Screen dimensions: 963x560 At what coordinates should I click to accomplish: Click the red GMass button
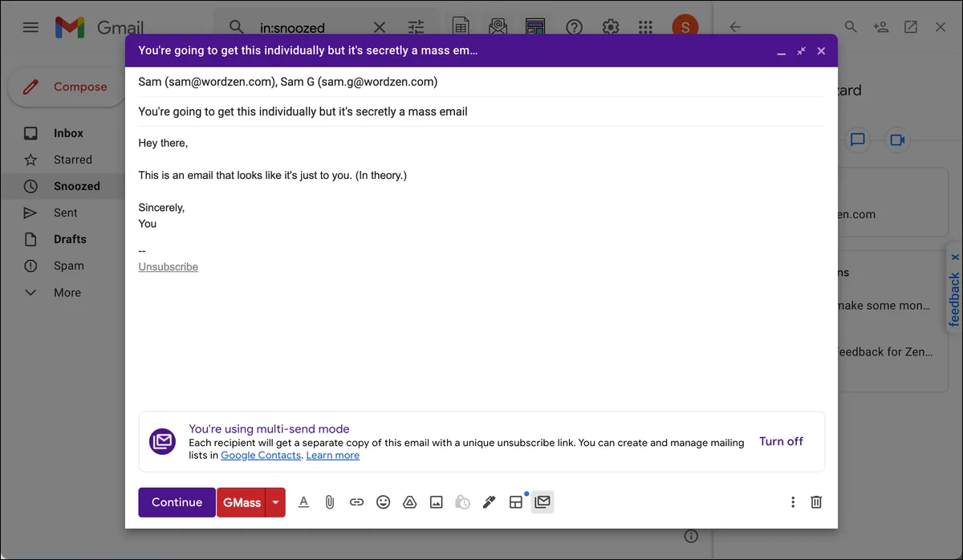tap(242, 502)
